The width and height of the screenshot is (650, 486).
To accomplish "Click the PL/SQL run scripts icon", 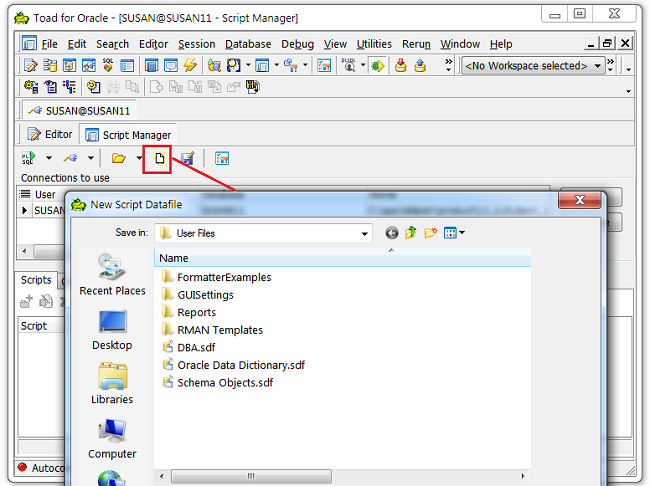I will tap(29, 158).
